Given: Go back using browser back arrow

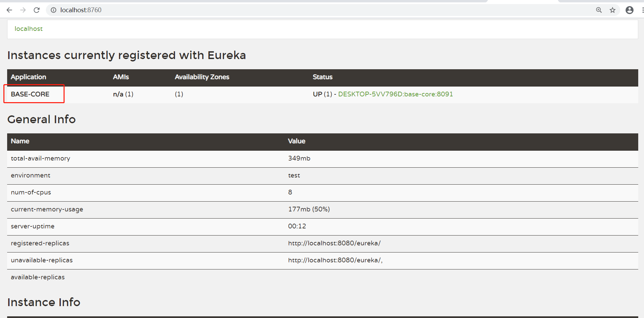Looking at the screenshot, I should pyautogui.click(x=9, y=10).
